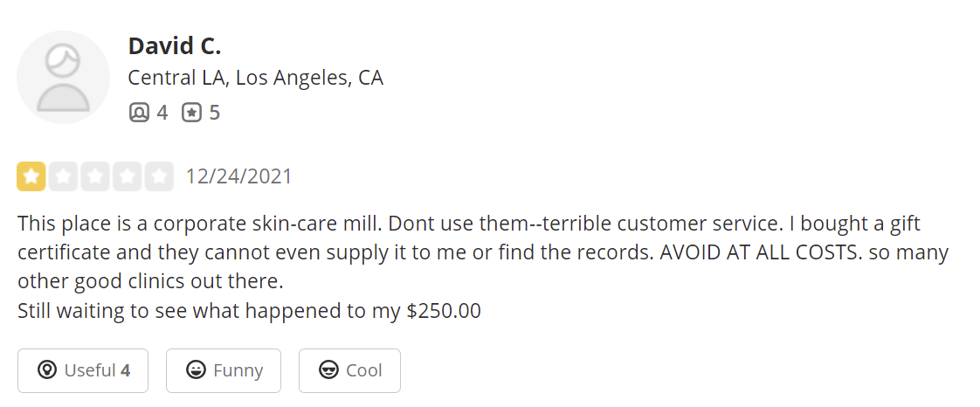980x407 pixels.
Task: Open David C.'s profile avatar
Action: coord(63,78)
